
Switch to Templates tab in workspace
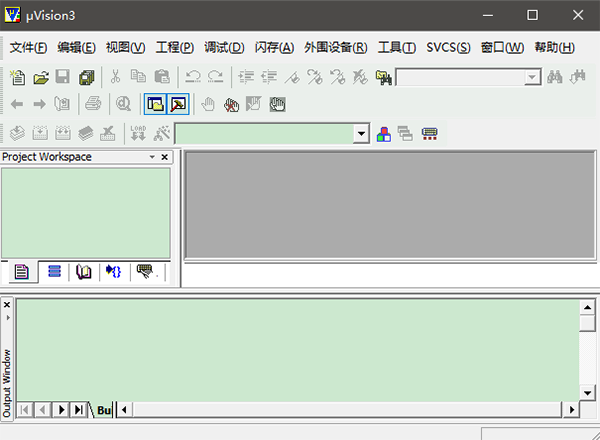(145, 272)
